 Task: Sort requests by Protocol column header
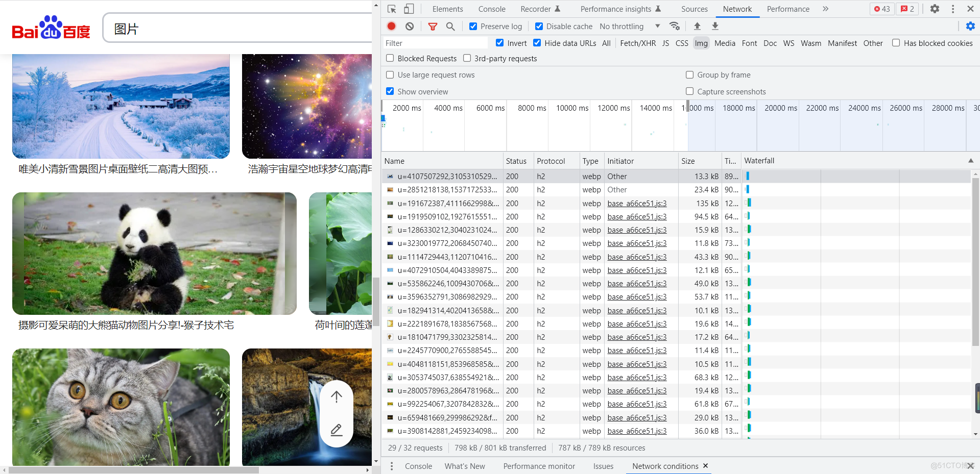tap(556, 161)
